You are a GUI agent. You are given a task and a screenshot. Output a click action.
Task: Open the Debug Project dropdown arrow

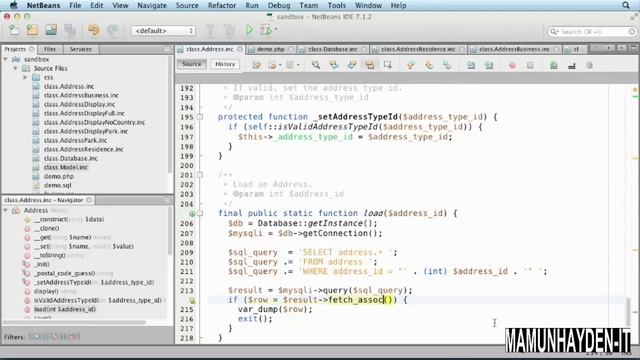(x=276, y=29)
